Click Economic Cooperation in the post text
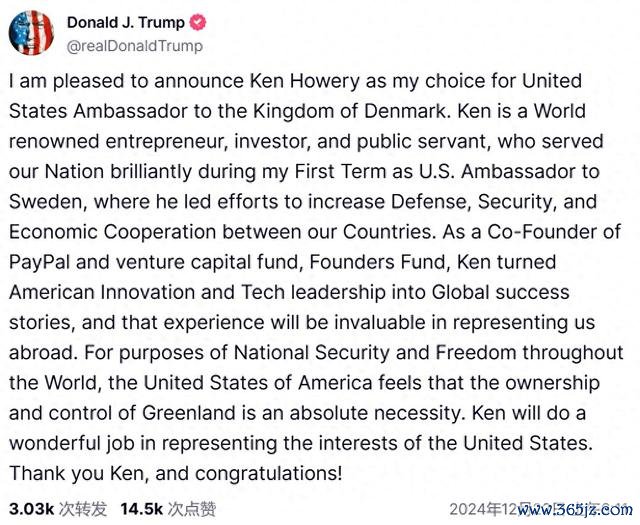This screenshot has height=525, width=640. pyautogui.click(x=112, y=232)
